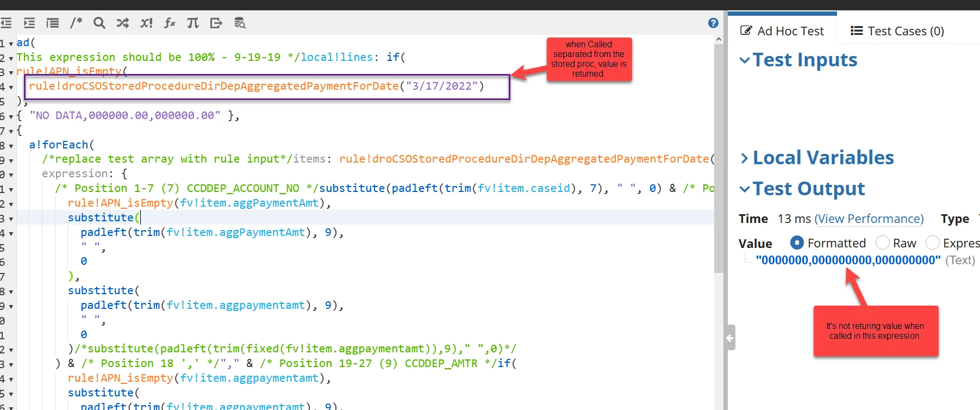Fold the code at the rule!APN_isEmpty( line
980x410 pixels.
pos(11,73)
